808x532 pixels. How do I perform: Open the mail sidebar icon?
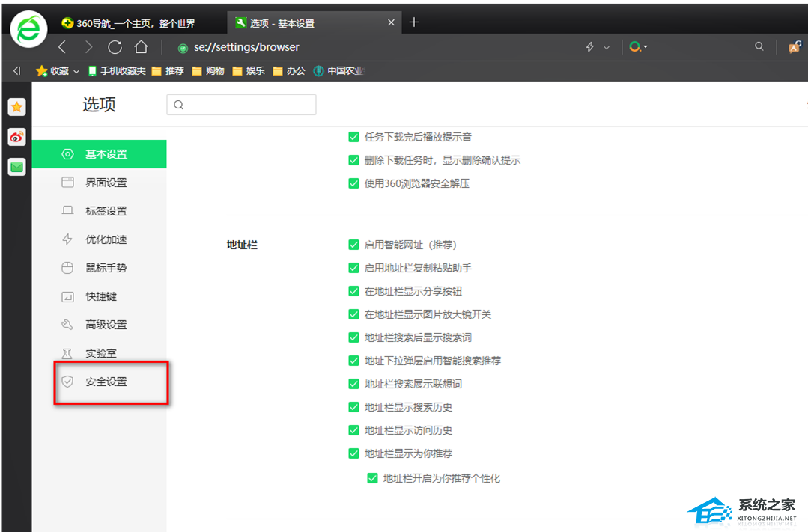coord(16,167)
